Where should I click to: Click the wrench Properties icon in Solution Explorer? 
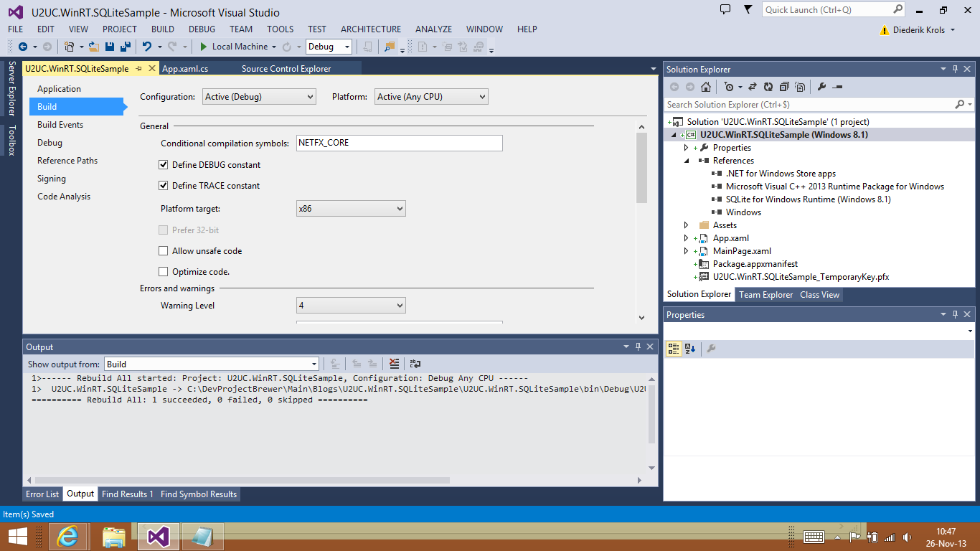[821, 87]
